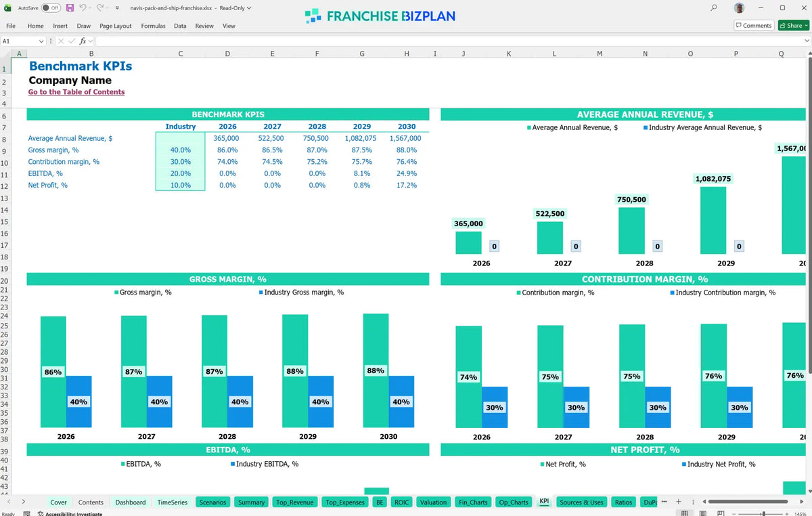812x516 pixels.
Task: Click the Select All corner triangle
Action: [6, 54]
